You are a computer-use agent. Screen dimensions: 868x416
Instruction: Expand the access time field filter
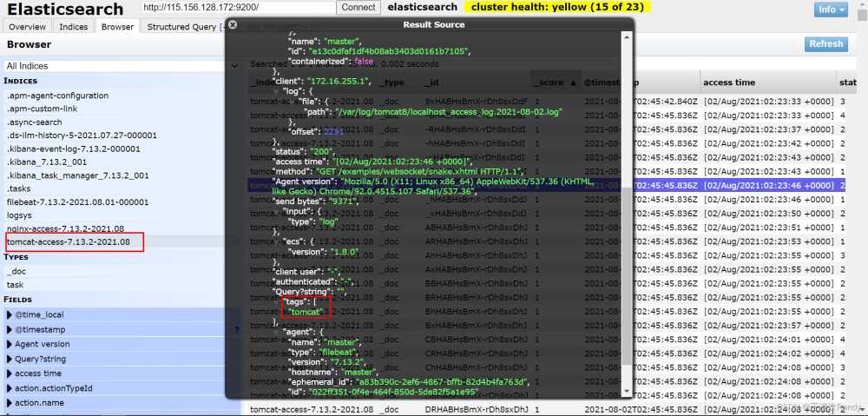tap(10, 373)
